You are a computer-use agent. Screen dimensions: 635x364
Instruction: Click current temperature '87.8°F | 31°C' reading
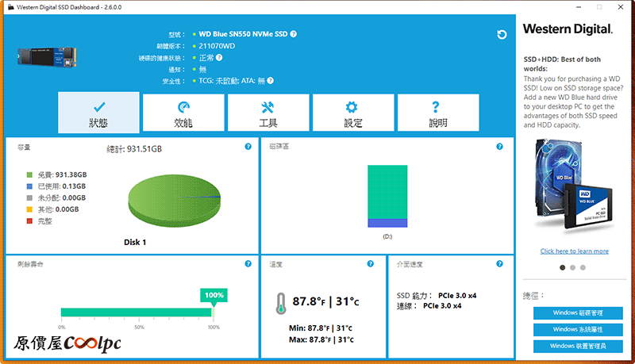(325, 301)
